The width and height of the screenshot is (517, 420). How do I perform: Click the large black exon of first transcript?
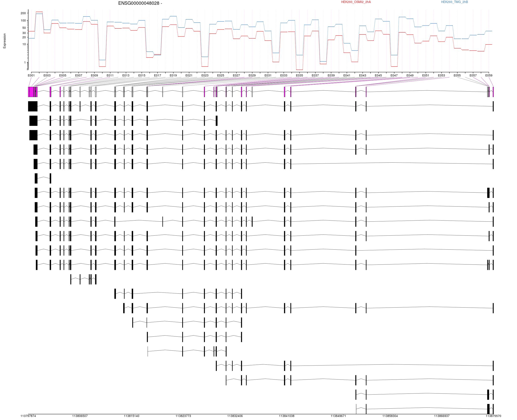[x=33, y=106]
